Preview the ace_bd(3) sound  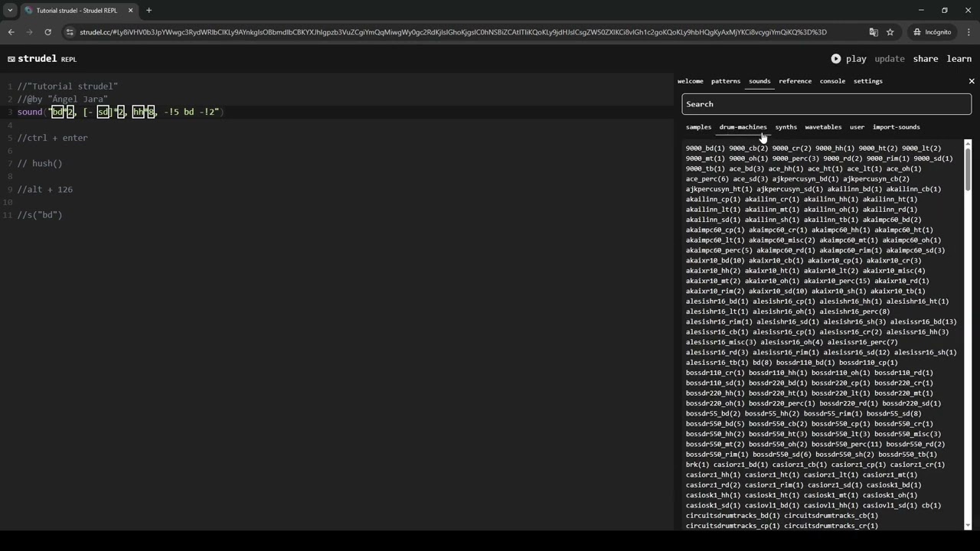point(746,169)
